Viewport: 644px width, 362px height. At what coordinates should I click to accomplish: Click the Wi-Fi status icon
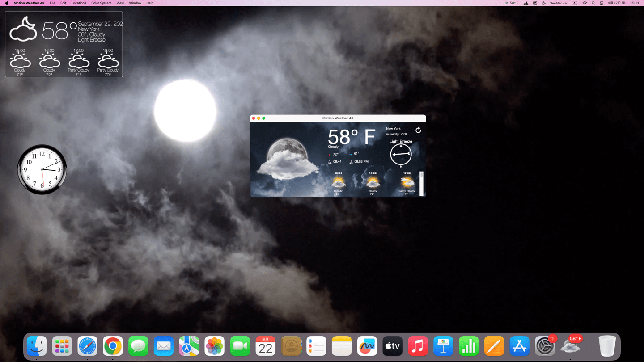point(585,3)
